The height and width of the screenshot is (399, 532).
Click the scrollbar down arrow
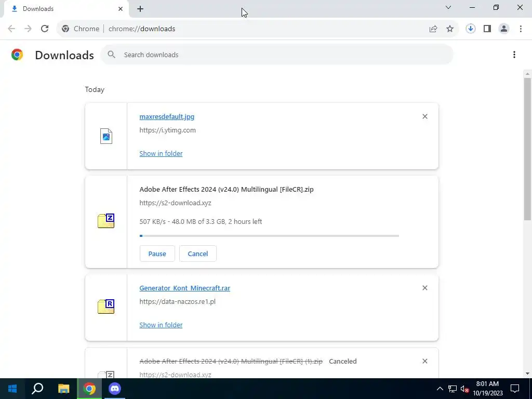click(x=527, y=374)
